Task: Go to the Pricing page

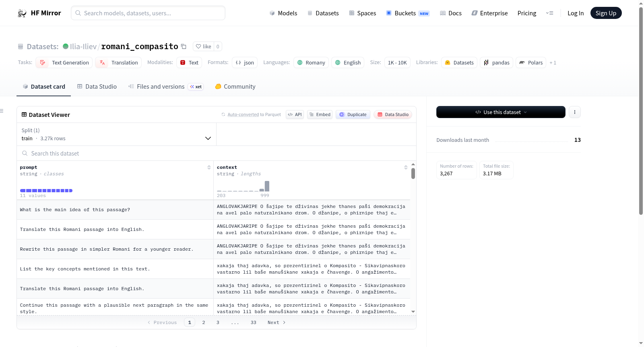Action: [527, 13]
